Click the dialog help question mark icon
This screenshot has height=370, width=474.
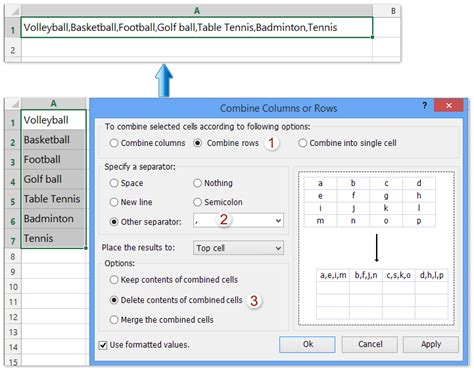pos(424,106)
